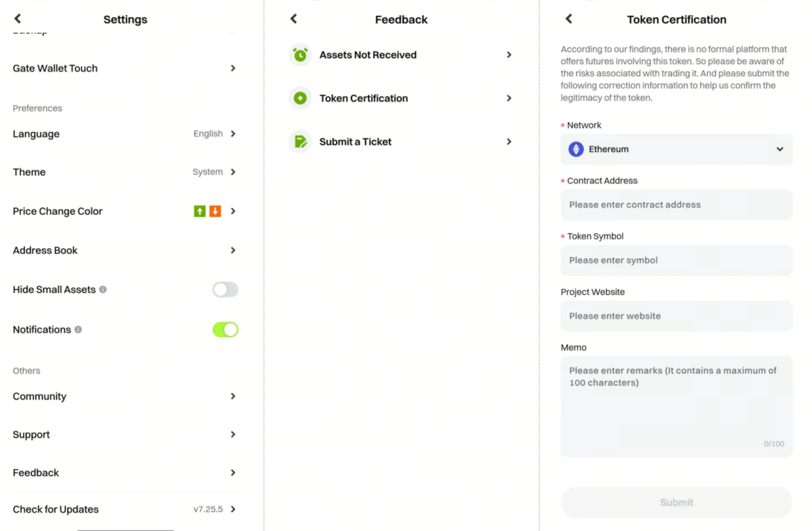The height and width of the screenshot is (531, 812).
Task: Click the Memo remarks text area
Action: tap(676, 406)
